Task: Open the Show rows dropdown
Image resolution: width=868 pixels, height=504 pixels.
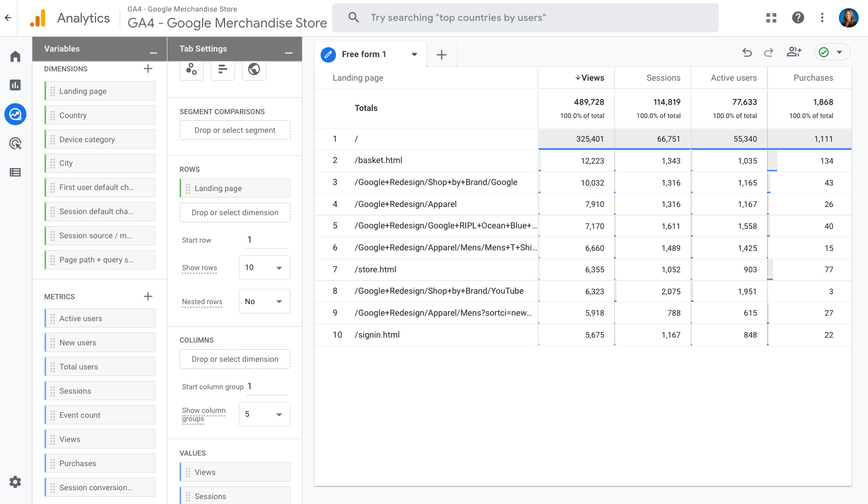Action: pos(264,268)
